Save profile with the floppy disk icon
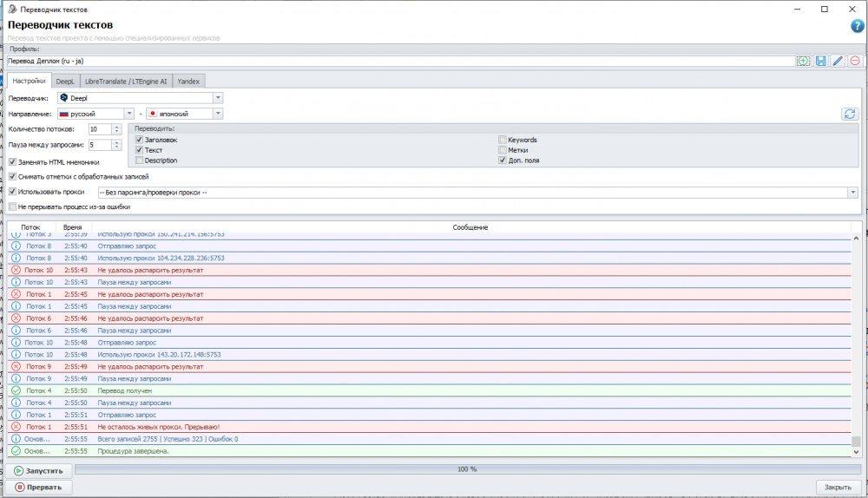 (x=820, y=61)
